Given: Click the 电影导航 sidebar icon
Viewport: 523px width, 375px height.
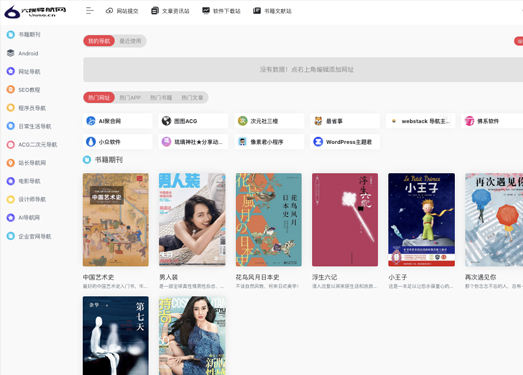Looking at the screenshot, I should coord(11,181).
